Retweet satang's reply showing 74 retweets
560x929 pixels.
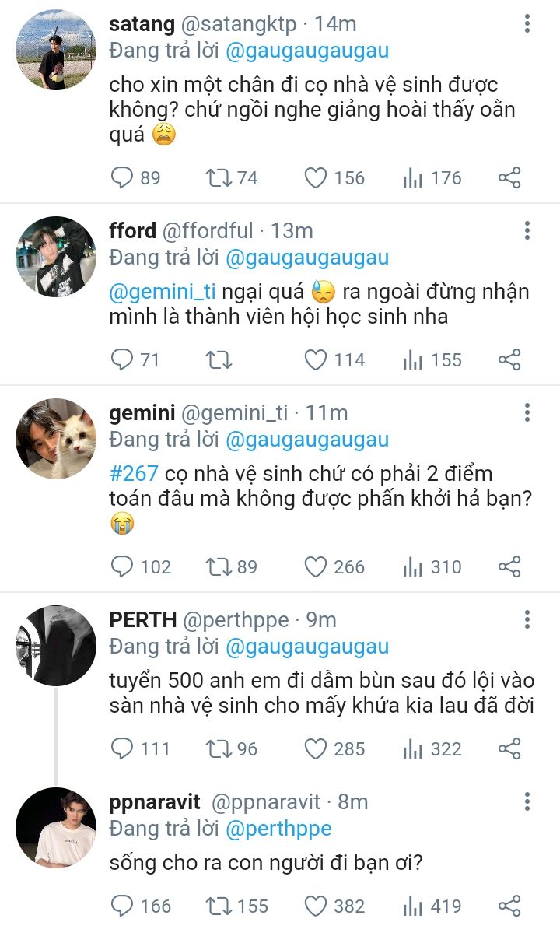(219, 177)
